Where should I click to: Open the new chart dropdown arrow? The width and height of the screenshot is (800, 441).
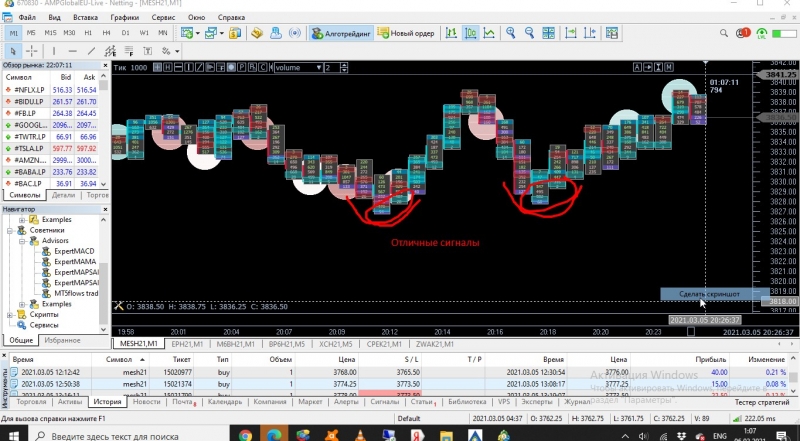pyautogui.click(x=197, y=34)
